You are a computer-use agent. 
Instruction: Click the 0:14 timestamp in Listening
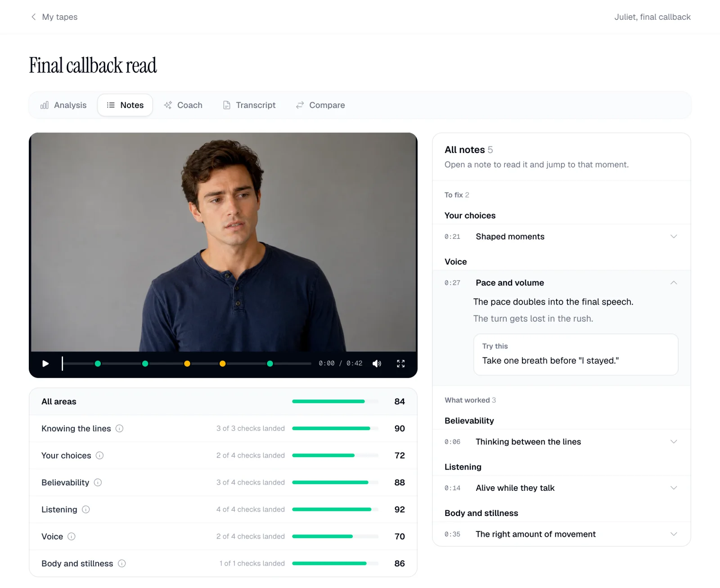(x=452, y=488)
